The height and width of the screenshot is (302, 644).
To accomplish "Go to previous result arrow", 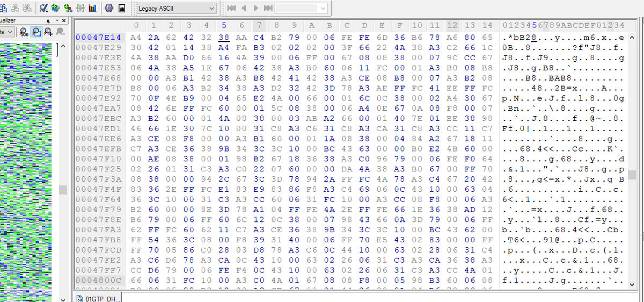I will coord(244,8).
